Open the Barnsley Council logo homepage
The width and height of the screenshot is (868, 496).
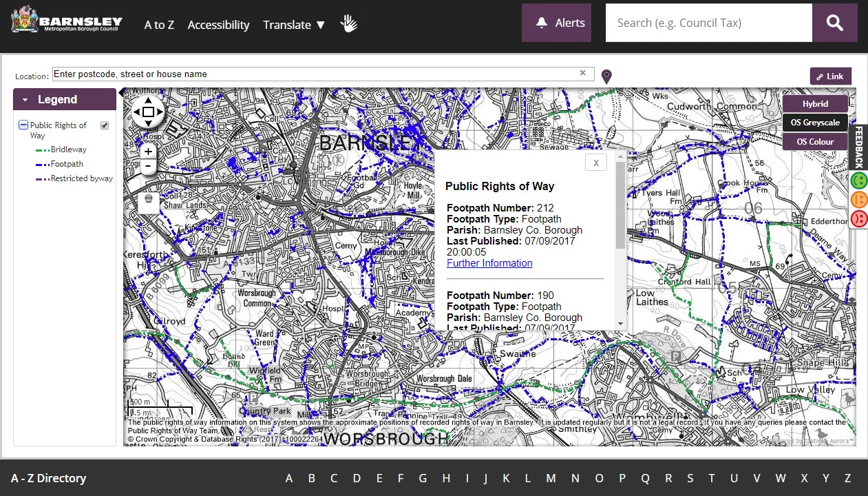67,20
